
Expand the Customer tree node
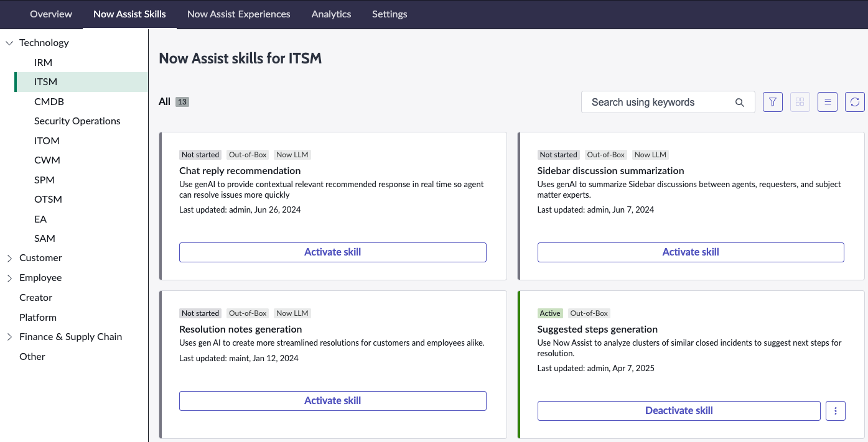click(x=9, y=258)
